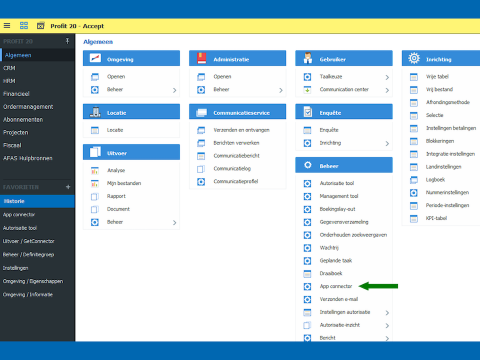The width and height of the screenshot is (480, 360).
Task: Click the App connector icon under Beheer
Action: click(x=307, y=286)
